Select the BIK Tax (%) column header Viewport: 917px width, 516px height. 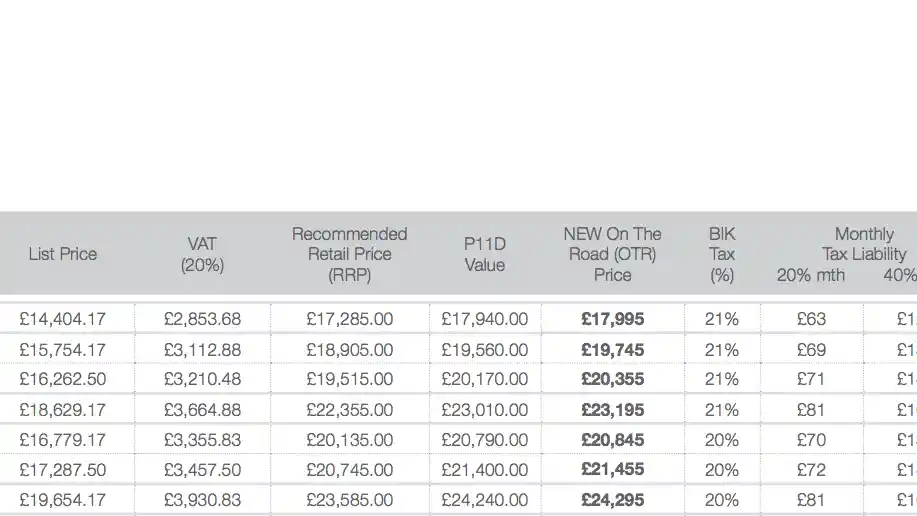(722, 254)
